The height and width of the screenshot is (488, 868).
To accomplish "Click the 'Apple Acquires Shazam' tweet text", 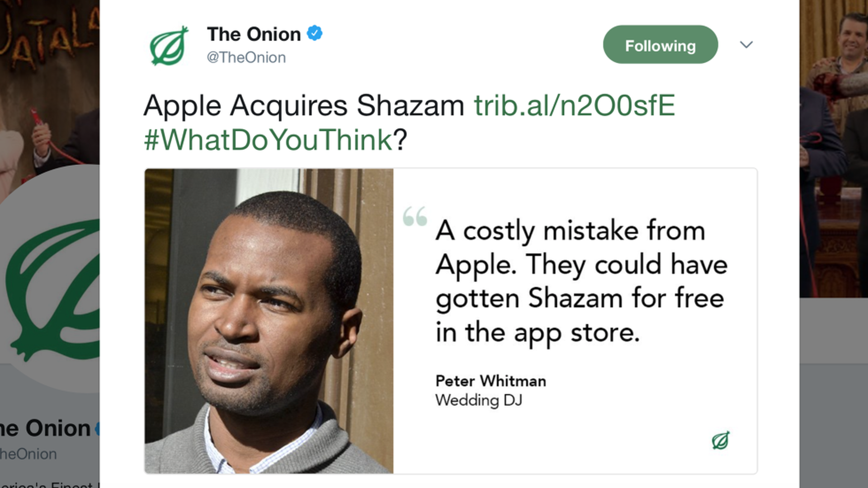I will [304, 106].
